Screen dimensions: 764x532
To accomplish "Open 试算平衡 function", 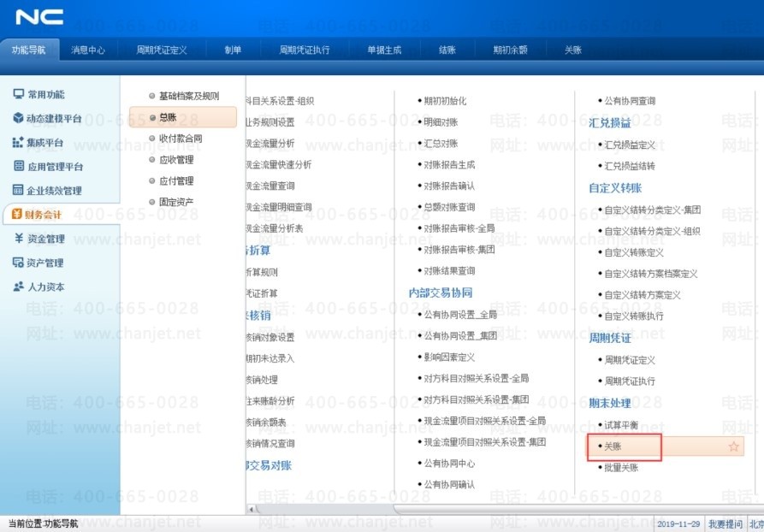I will 621,425.
